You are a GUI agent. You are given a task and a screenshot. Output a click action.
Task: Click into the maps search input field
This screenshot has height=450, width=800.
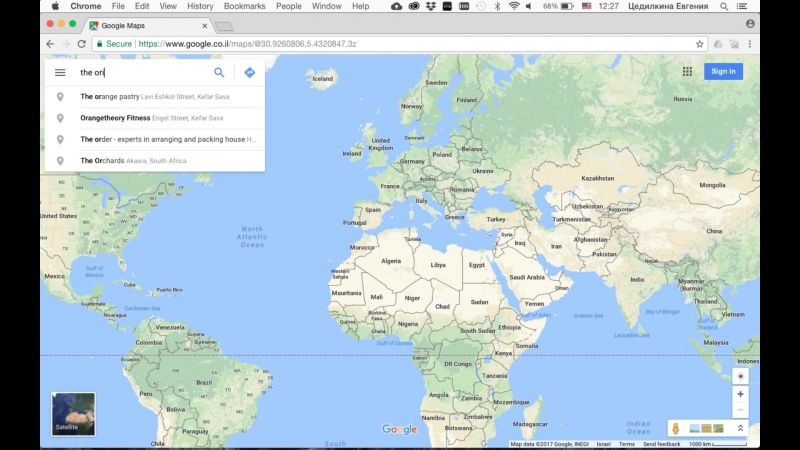click(x=143, y=72)
